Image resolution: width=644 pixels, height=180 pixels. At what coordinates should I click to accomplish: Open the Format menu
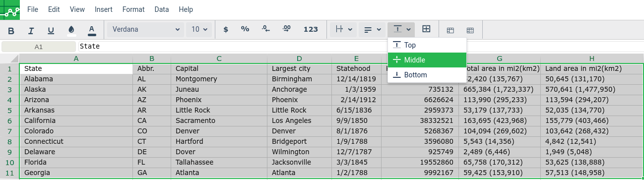point(133,9)
